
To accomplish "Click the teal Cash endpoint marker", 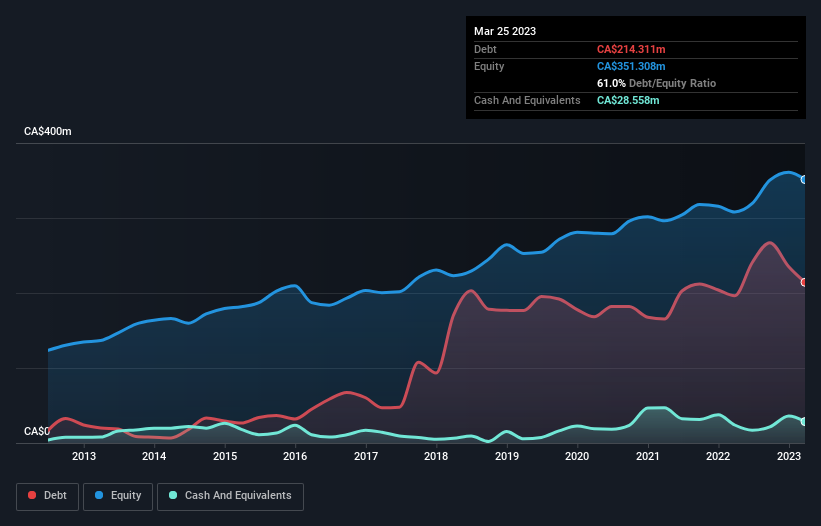I will coord(804,422).
